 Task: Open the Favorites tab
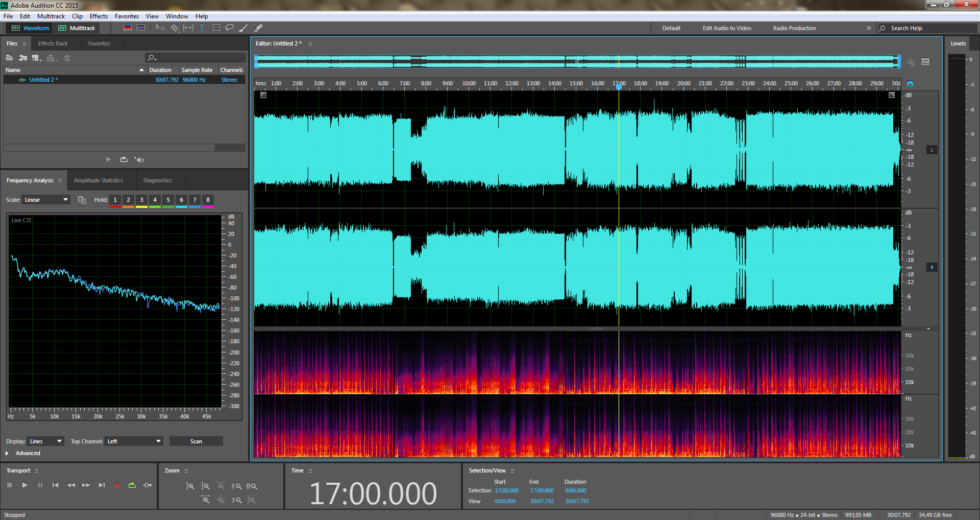click(99, 43)
